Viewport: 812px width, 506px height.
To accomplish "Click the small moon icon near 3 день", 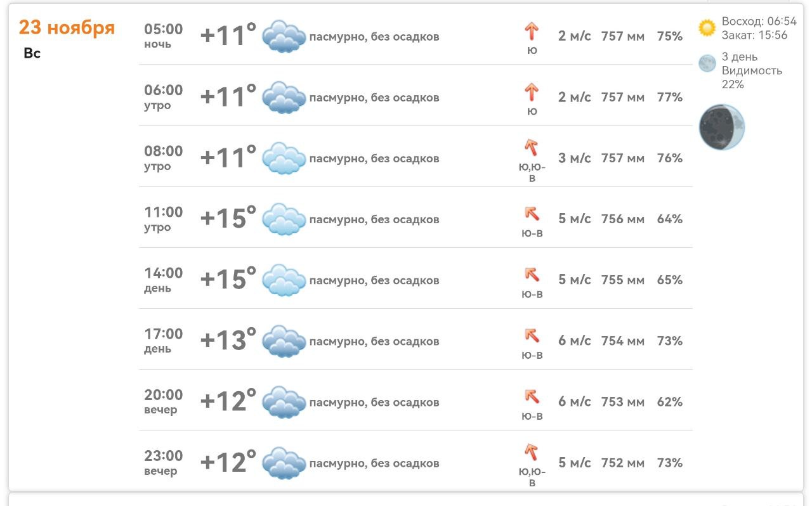I will pyautogui.click(x=707, y=63).
